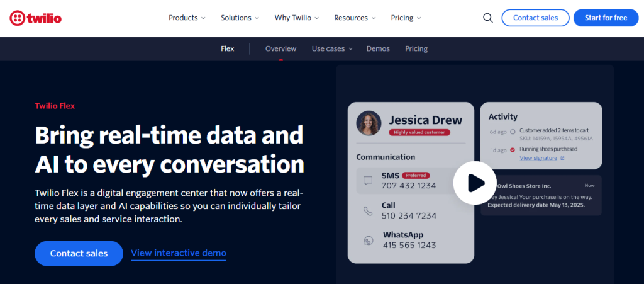Click Jessica Drew's profile photo
This screenshot has height=284, width=644.
point(369,123)
